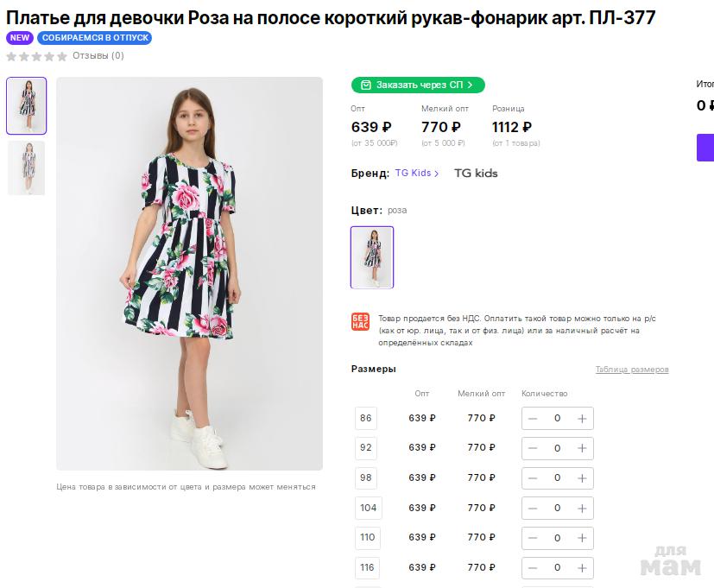Click СОБИРАЕМСЯ В ОТПУСК tag
The width and height of the screenshot is (714, 588).
(95, 38)
